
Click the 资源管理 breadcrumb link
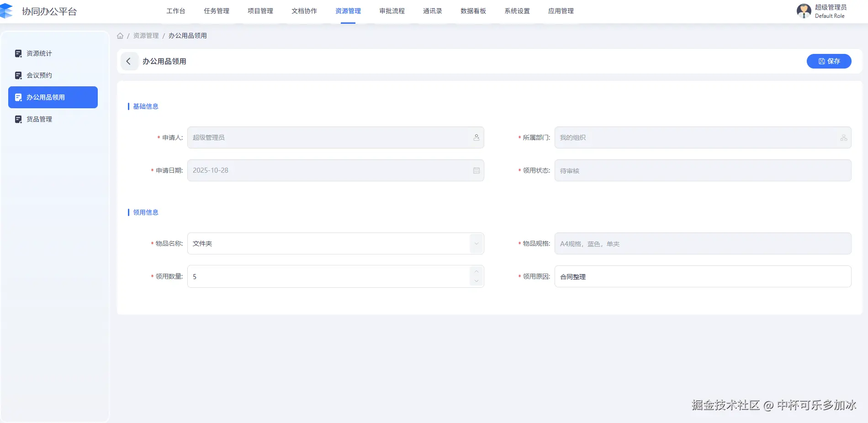(x=146, y=36)
